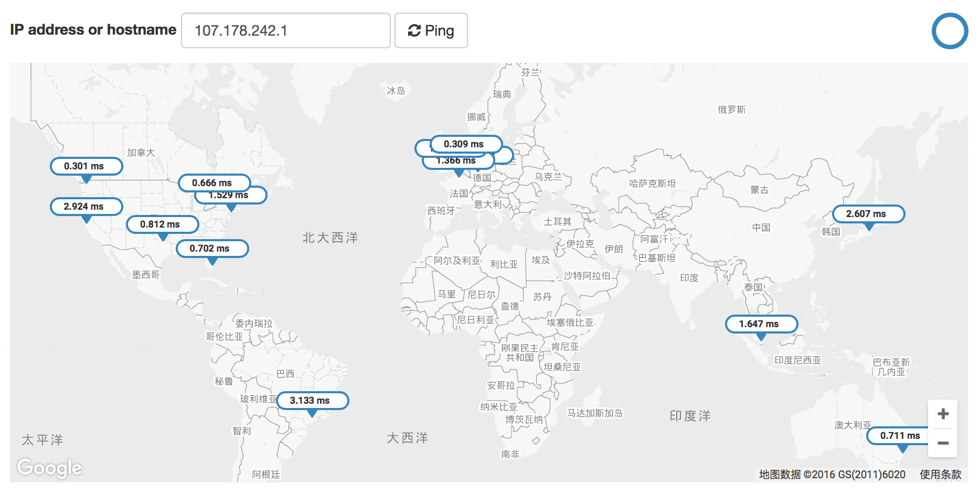Click the 哈萨克斯坦 map label

tap(653, 184)
